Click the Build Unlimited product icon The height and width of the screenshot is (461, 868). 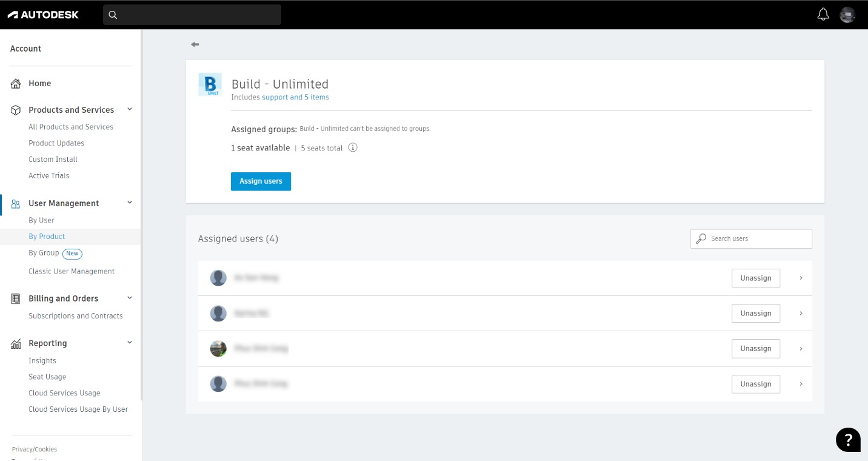[x=210, y=84]
